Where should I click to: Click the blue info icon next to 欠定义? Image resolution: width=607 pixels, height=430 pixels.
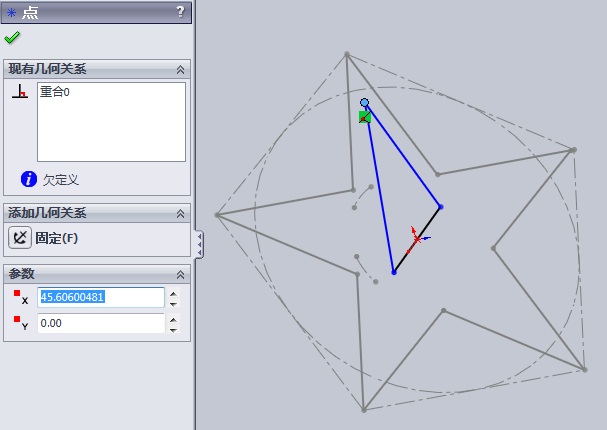pos(29,179)
